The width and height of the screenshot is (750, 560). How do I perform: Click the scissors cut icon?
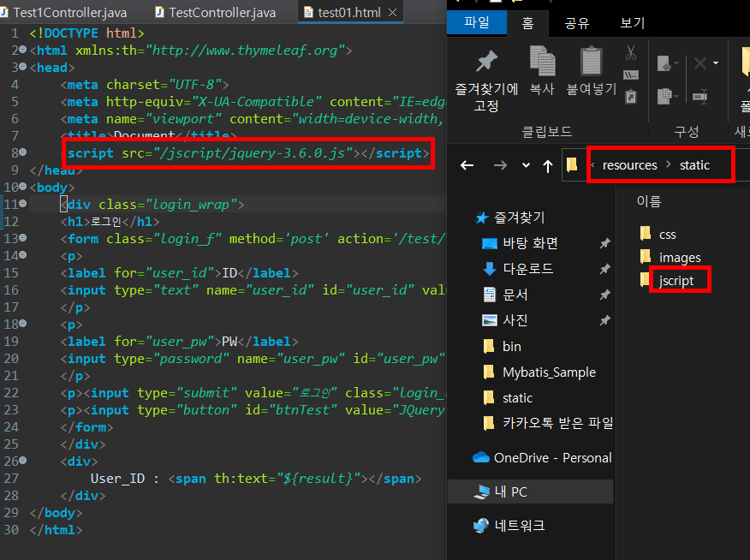click(x=631, y=52)
